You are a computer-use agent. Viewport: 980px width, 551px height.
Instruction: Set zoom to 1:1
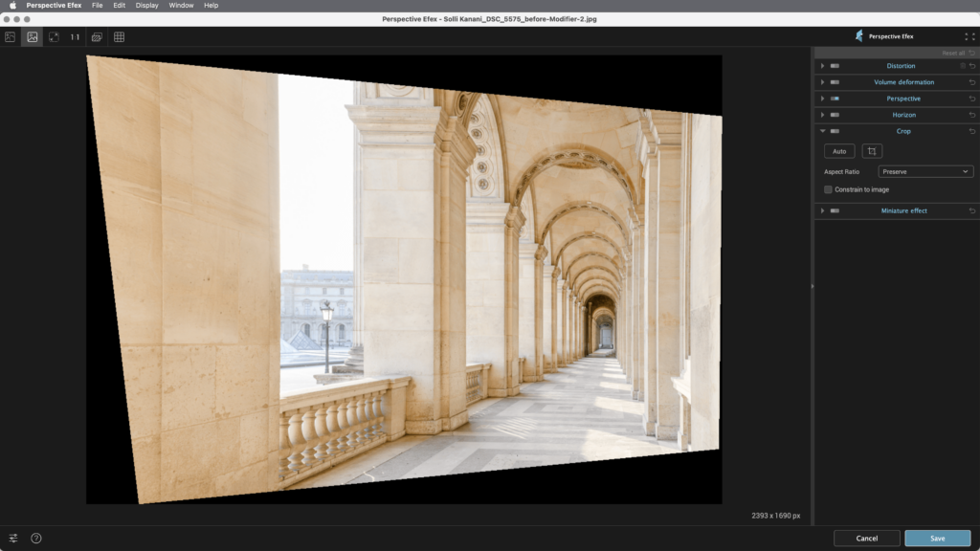(75, 37)
